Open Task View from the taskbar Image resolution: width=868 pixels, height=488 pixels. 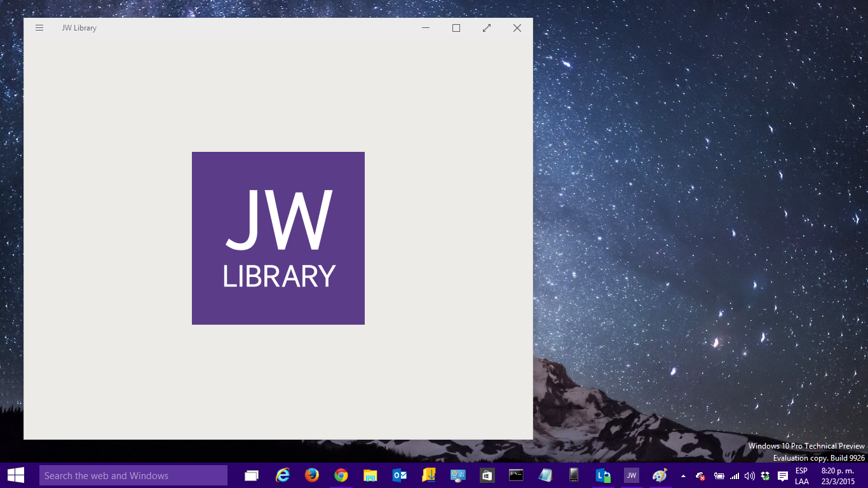click(252, 475)
